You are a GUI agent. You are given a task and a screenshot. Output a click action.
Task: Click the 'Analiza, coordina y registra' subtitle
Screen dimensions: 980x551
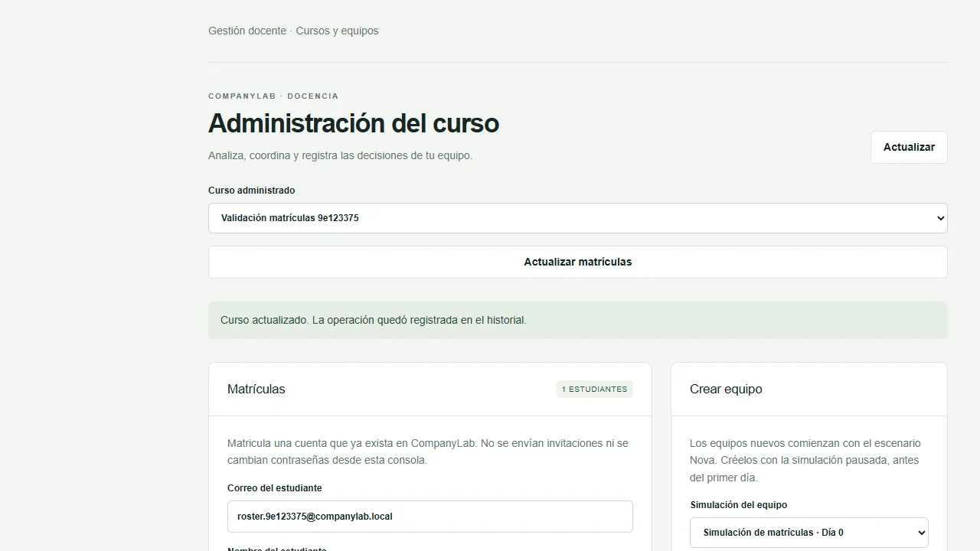click(x=341, y=155)
